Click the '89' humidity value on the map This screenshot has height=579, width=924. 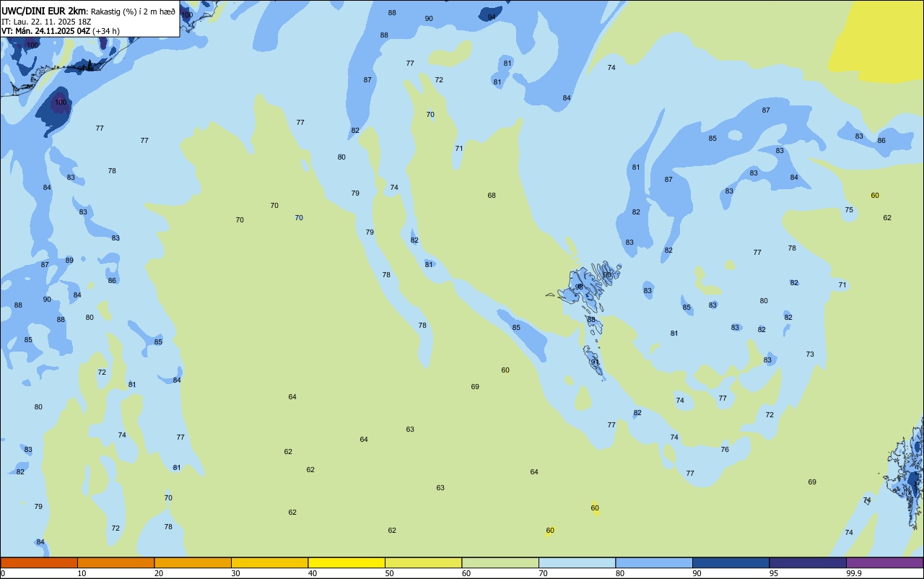(69, 261)
